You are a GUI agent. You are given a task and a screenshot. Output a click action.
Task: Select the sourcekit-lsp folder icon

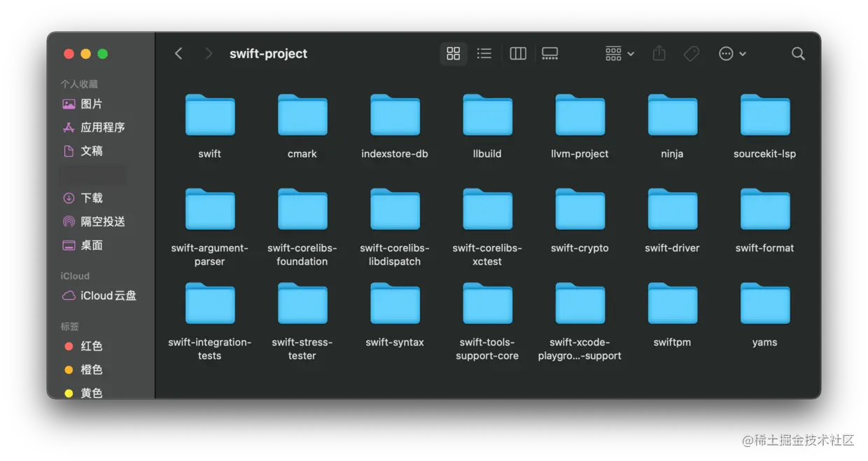[x=765, y=115]
